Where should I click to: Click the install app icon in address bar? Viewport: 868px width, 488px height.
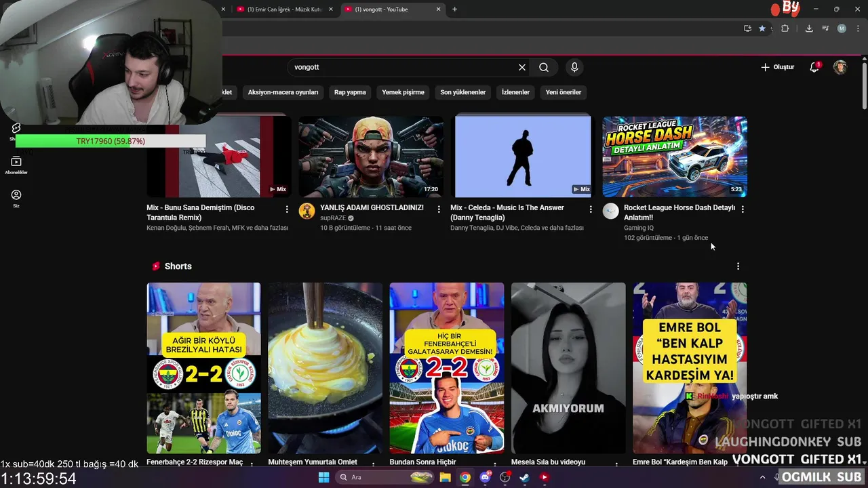point(747,28)
